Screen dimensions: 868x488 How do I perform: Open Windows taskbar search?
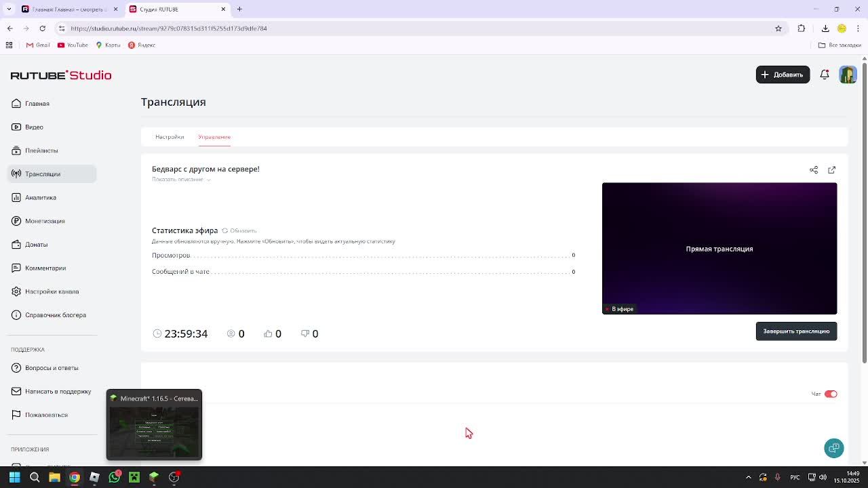35,477
